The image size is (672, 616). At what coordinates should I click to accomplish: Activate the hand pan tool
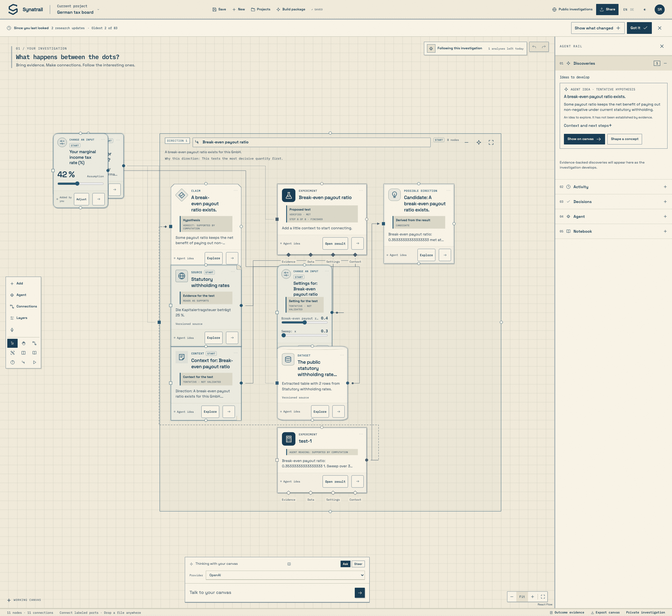[23, 343]
